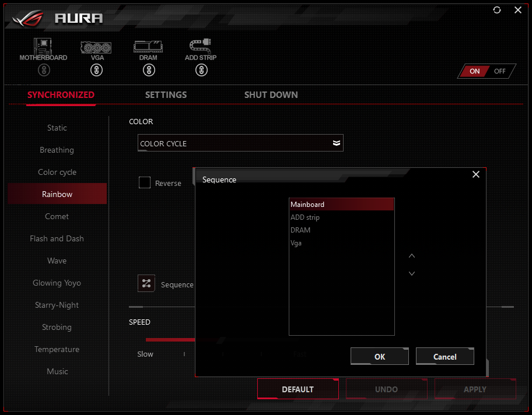This screenshot has height=415, width=532.
Task: Click the APPLY button
Action: (x=475, y=389)
